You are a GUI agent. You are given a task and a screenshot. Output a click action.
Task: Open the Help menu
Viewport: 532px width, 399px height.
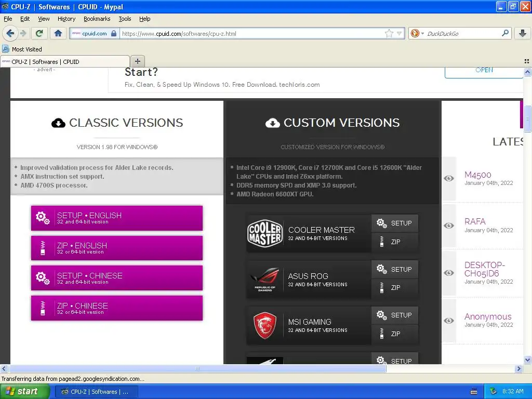click(144, 19)
